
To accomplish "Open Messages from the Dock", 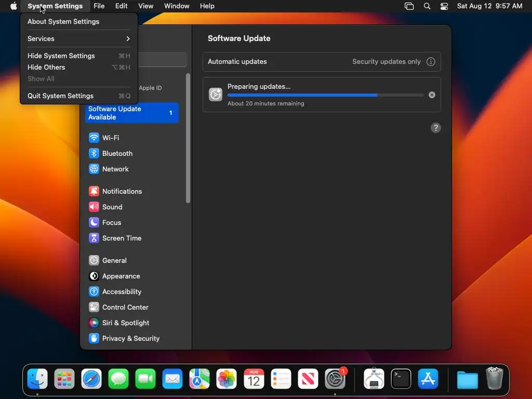I will click(118, 379).
